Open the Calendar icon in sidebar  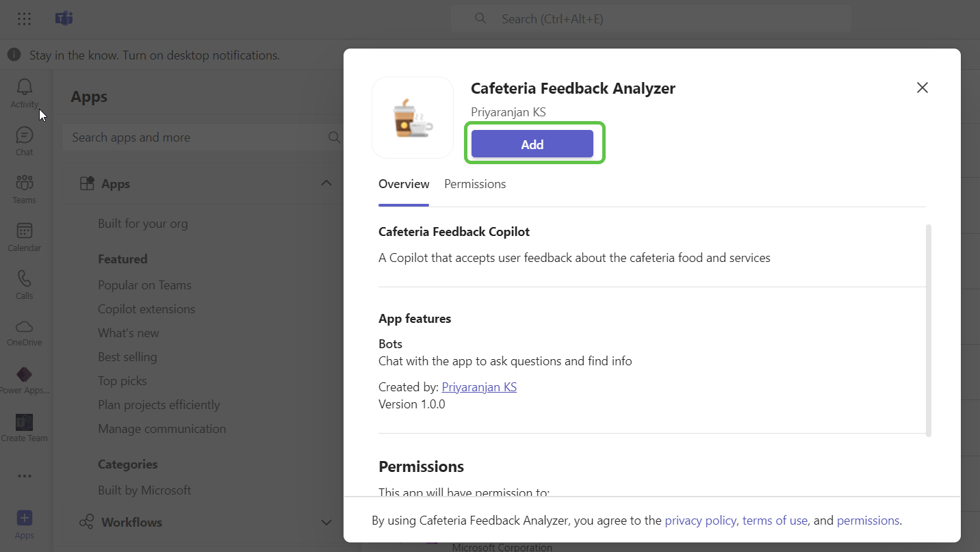pyautogui.click(x=25, y=231)
